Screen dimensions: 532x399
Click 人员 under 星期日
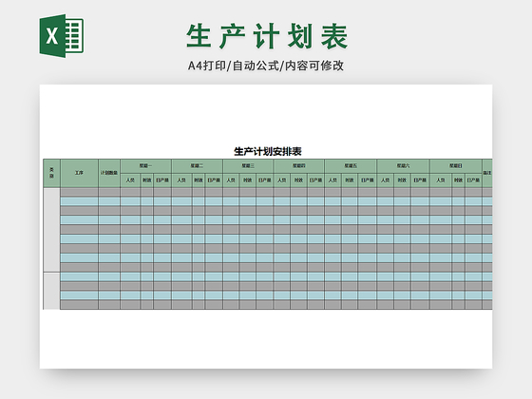441,180
